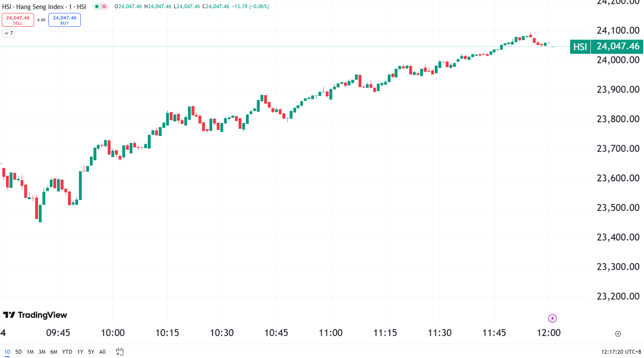Click the SELL 24,047.46 button

pos(18,20)
